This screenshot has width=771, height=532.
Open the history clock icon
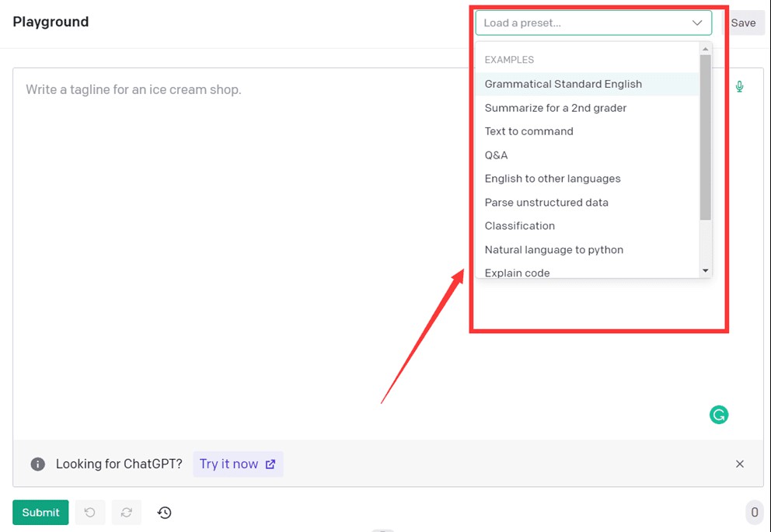[x=164, y=513]
